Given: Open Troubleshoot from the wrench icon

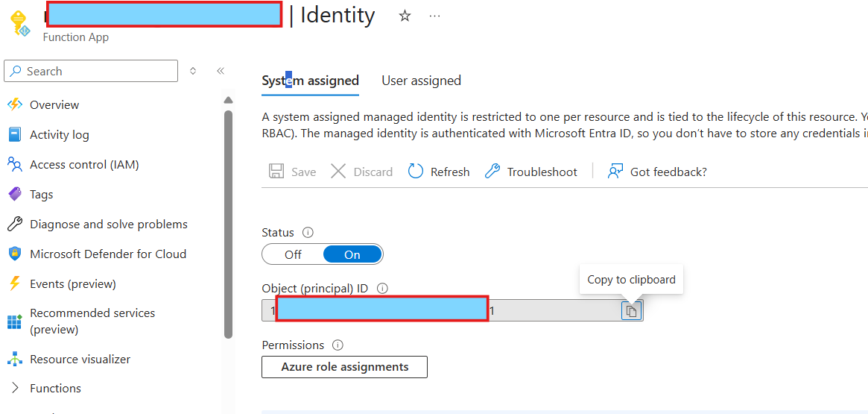Looking at the screenshot, I should coord(492,172).
